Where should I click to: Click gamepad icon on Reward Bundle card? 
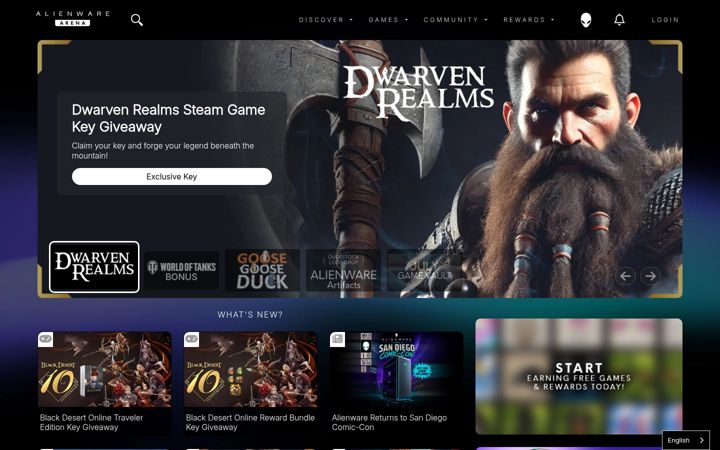[191, 339]
